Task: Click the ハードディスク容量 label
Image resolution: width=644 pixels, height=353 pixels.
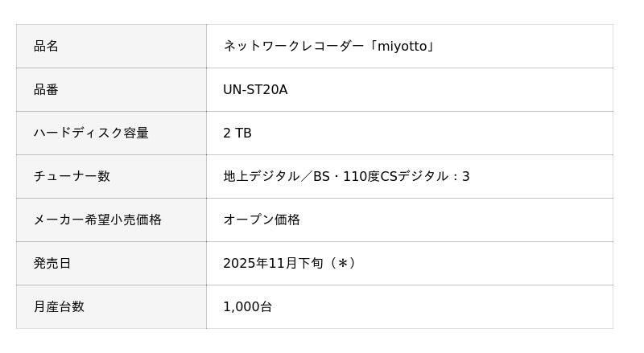Action: (91, 133)
